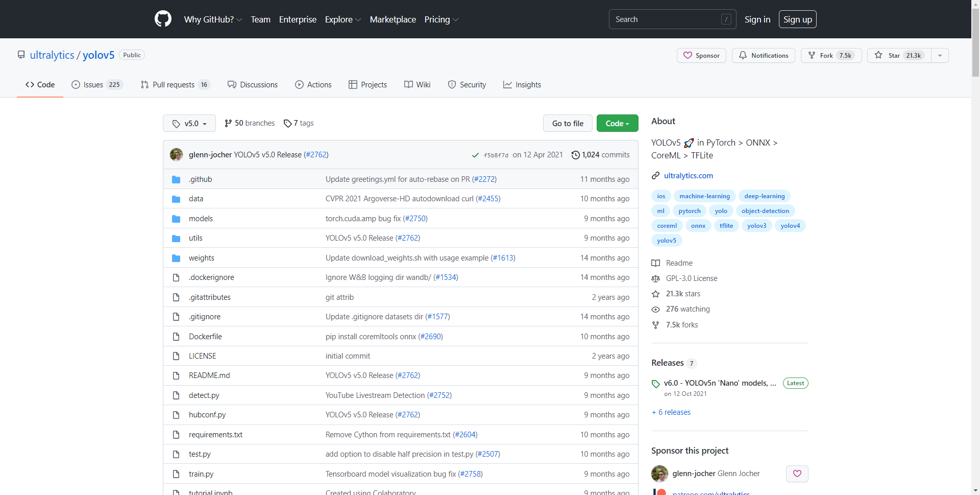Image resolution: width=980 pixels, height=495 pixels.
Task: Open the Pricing dropdown menu
Action: pos(441,19)
